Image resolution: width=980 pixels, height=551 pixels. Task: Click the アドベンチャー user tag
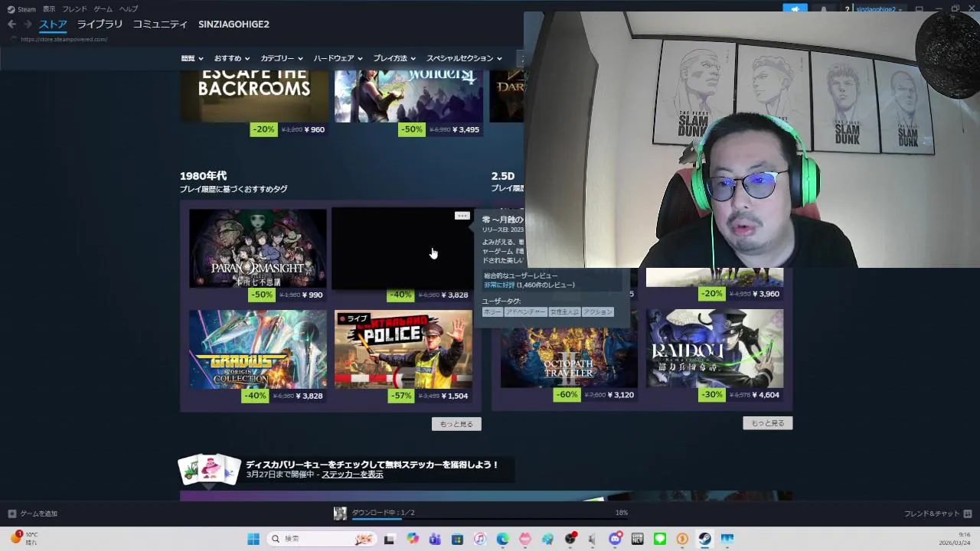pos(525,312)
